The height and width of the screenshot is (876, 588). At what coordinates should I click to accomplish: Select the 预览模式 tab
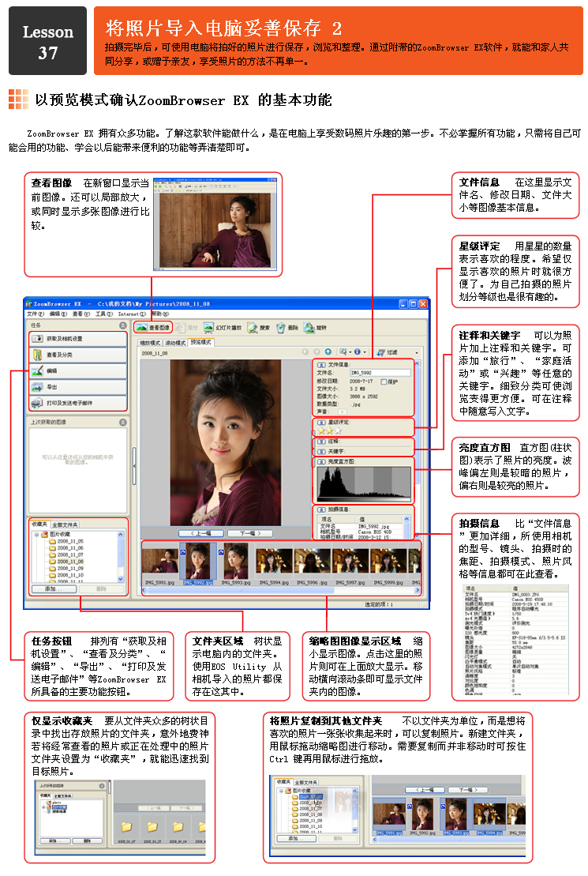pyautogui.click(x=200, y=342)
